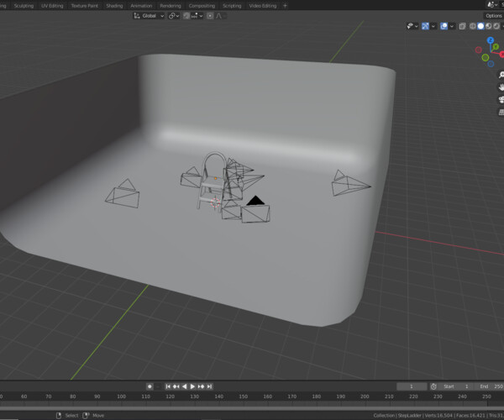Click the positive X axis on the gizmo
The image size is (504, 420).
501,55
